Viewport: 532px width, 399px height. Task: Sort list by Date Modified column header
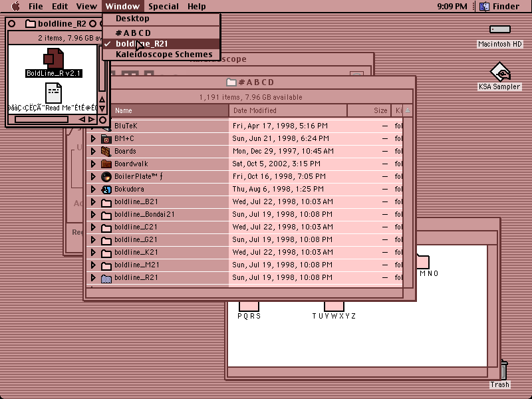pyautogui.click(x=288, y=110)
